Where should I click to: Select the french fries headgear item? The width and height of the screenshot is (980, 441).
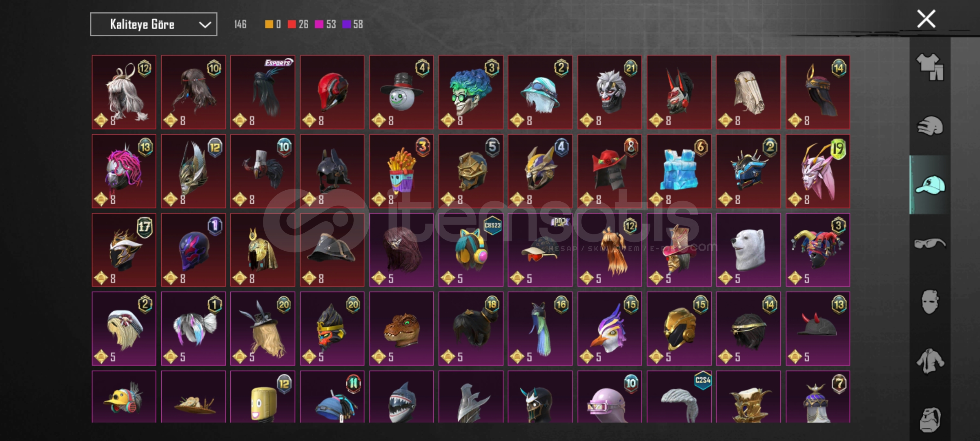tap(401, 171)
